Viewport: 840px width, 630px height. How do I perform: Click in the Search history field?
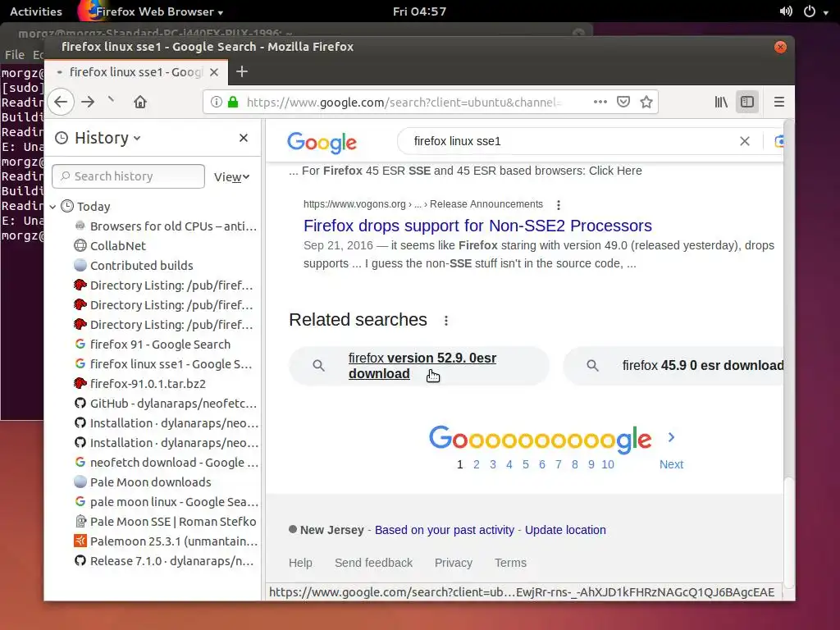tap(129, 176)
